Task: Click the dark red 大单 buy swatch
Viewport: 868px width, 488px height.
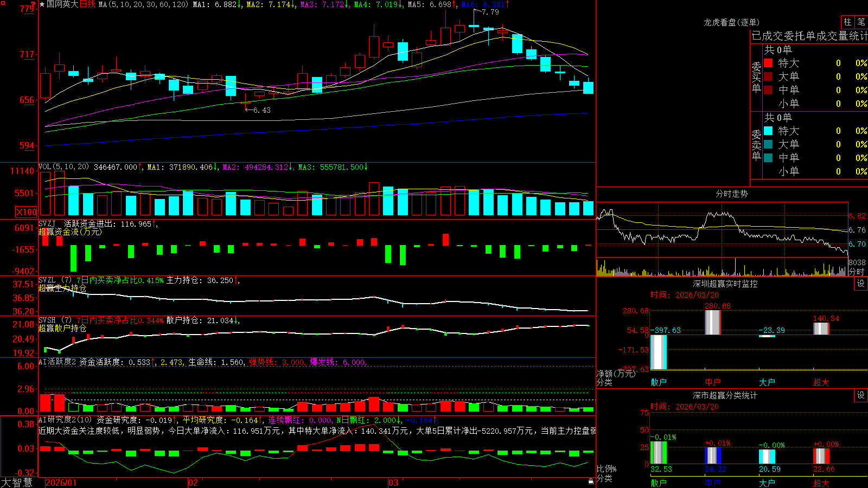Action: (768, 76)
